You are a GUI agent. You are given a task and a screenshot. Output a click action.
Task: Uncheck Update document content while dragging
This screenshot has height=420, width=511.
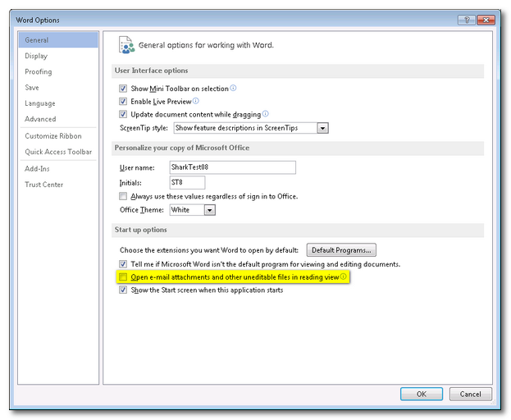point(123,114)
